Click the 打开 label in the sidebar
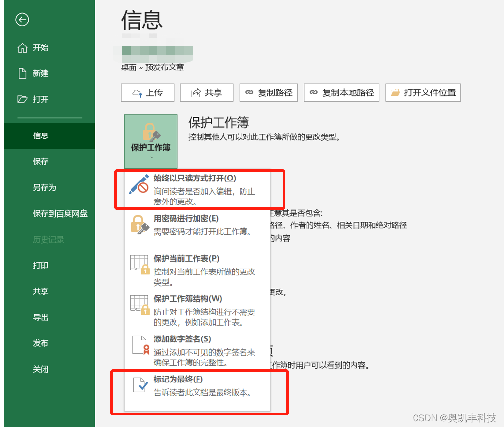The width and height of the screenshot is (504, 427). (41, 99)
